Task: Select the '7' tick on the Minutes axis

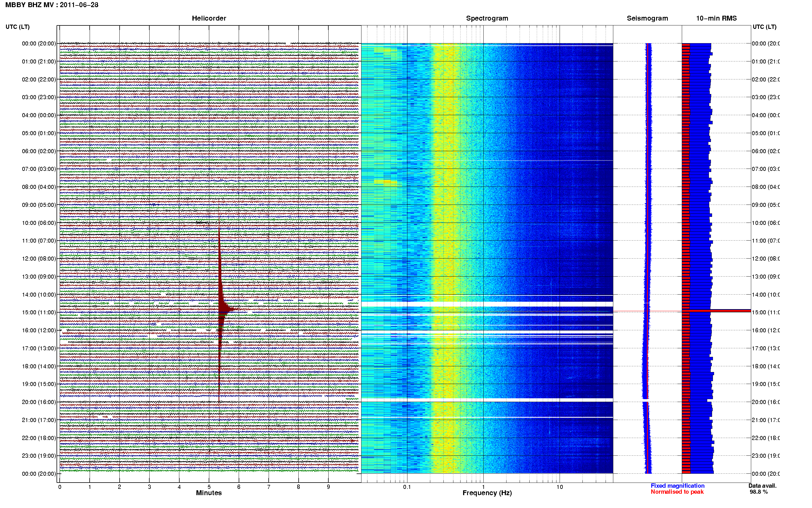Action: point(269,487)
